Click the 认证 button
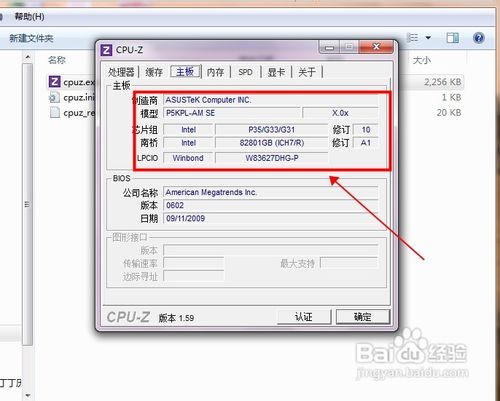500x401 pixels. click(x=304, y=316)
